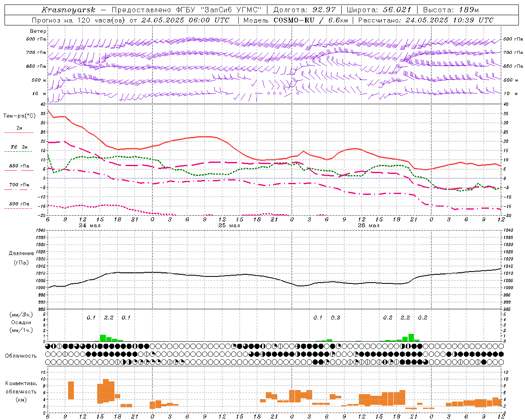Click the 850 гПа temperature legend entry
Screen dimensions: 525x420
coord(19,167)
